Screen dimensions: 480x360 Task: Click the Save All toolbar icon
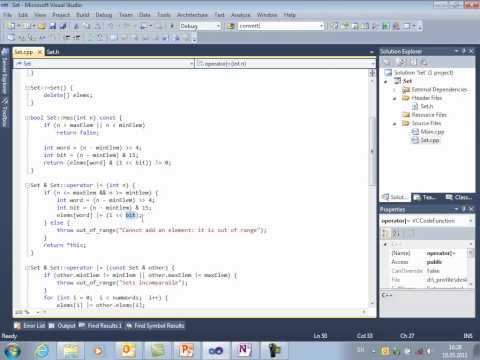[63, 26]
